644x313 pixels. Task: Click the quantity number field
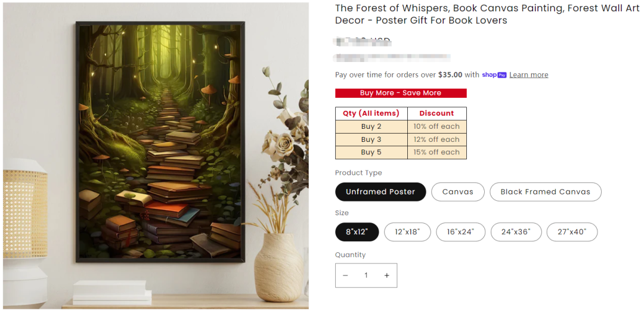coord(366,275)
